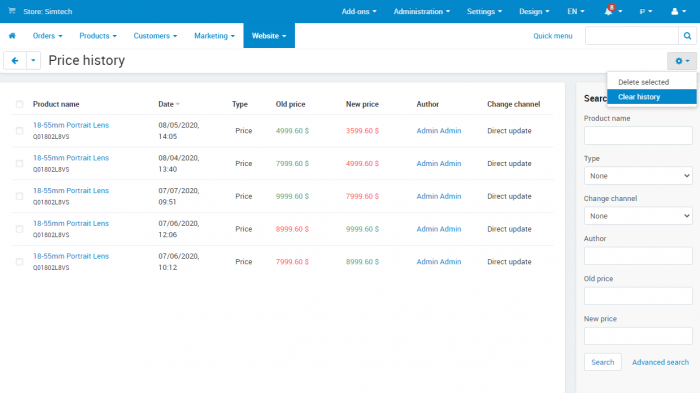The width and height of the screenshot is (700, 393).
Task: Focus the Product name filter field
Action: (638, 135)
